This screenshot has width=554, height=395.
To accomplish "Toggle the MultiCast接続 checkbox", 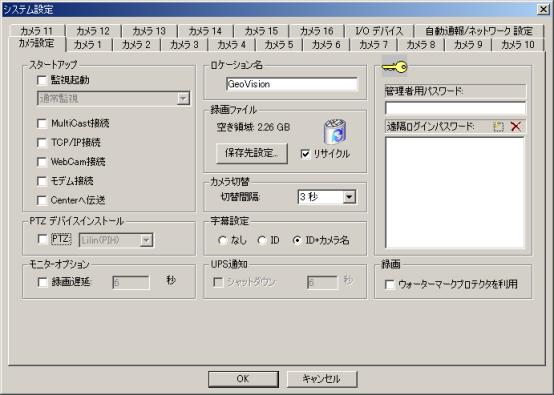I will tap(42, 123).
